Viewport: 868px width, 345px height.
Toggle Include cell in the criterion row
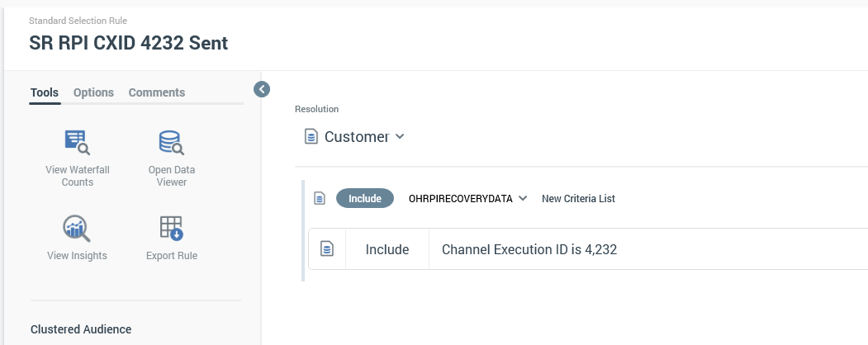[387, 249]
